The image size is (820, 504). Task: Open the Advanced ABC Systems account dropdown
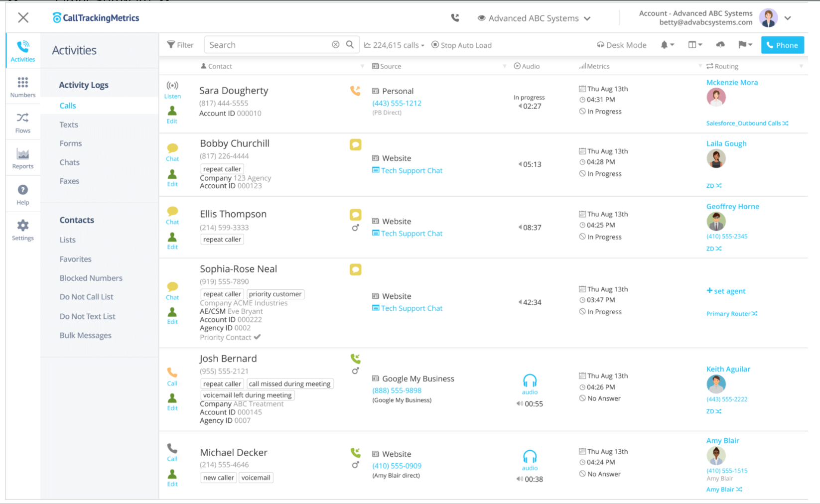click(534, 18)
